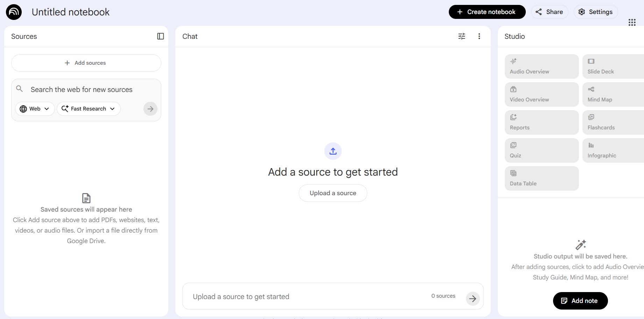Open chat configuration sliders icon
Viewport: 644px width, 319px height.
click(x=462, y=36)
